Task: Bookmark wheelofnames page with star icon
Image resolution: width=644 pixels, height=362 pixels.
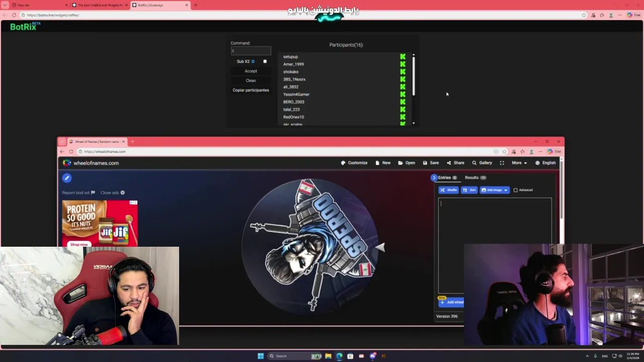Action: [504, 151]
